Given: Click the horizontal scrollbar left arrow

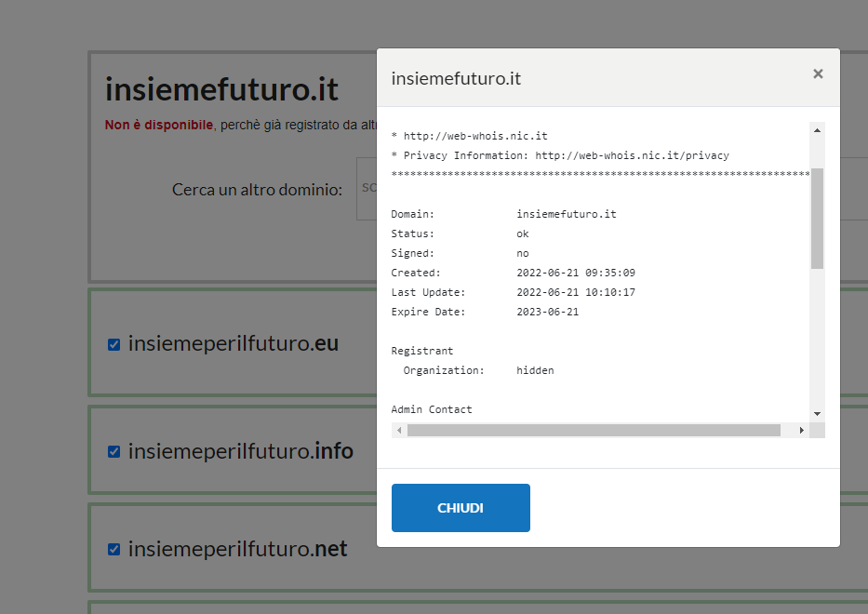Looking at the screenshot, I should (399, 431).
